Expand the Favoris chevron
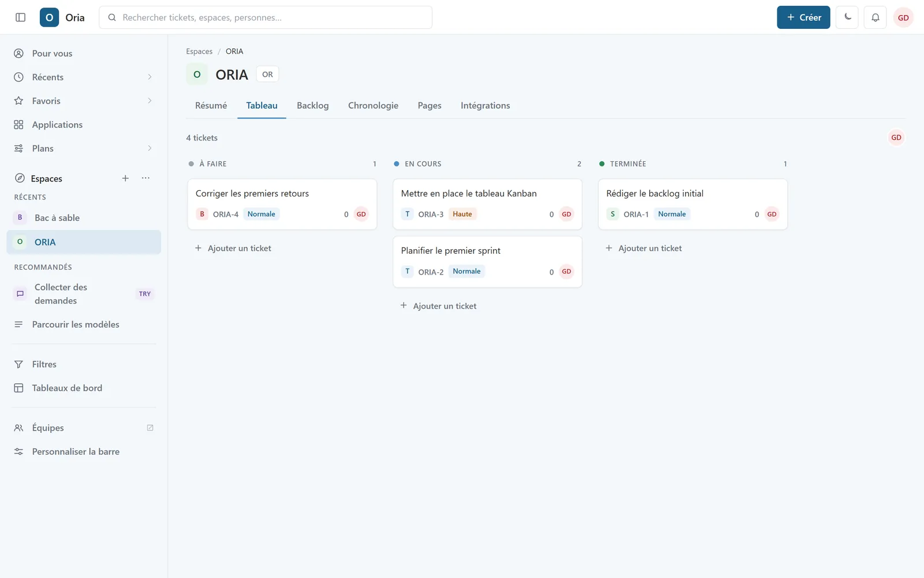Screen dimensions: 924x578 tap(150, 101)
